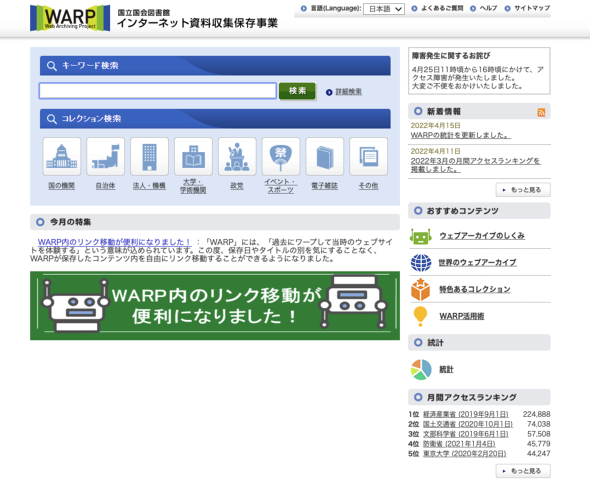Choose the 大学・学術機関 collection icon
The width and height of the screenshot is (590, 489).
coord(193,156)
